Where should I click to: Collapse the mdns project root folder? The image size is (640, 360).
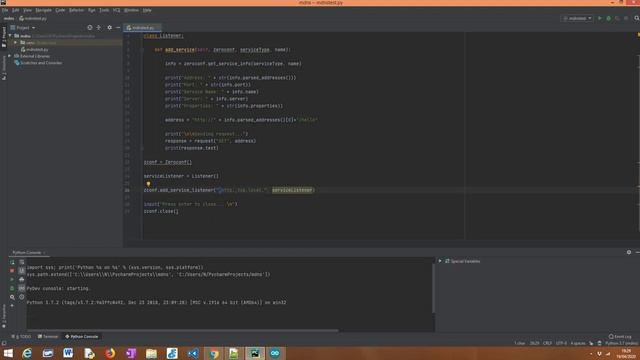coord(10,36)
